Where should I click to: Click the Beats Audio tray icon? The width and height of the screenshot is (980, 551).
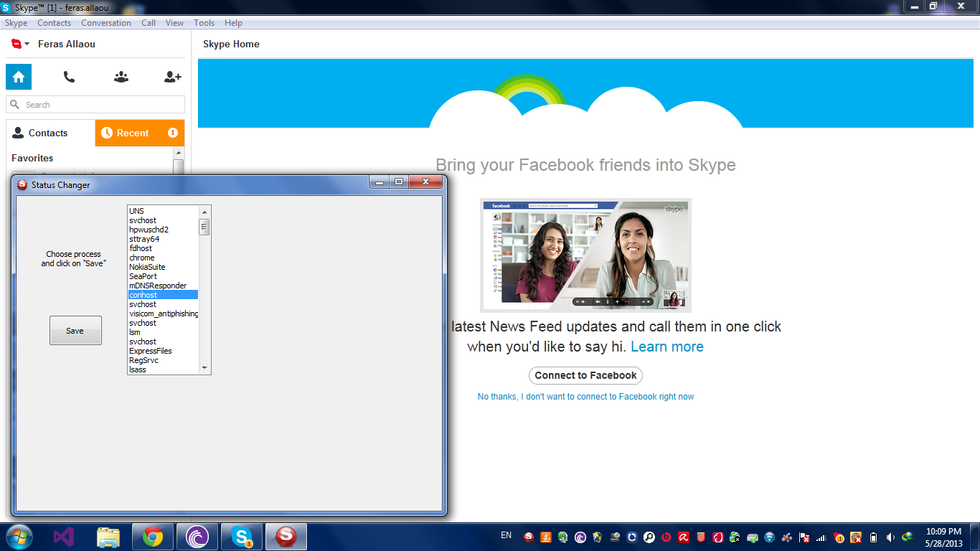(x=666, y=537)
